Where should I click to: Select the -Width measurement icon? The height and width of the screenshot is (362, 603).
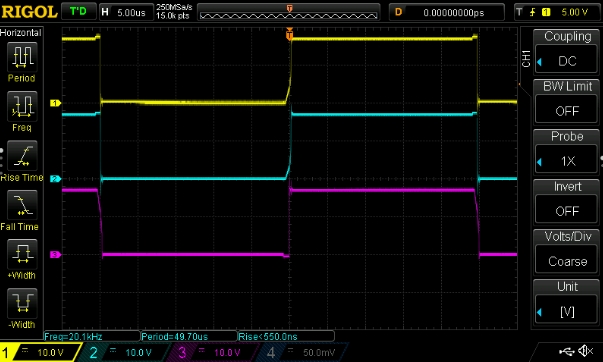(22, 303)
